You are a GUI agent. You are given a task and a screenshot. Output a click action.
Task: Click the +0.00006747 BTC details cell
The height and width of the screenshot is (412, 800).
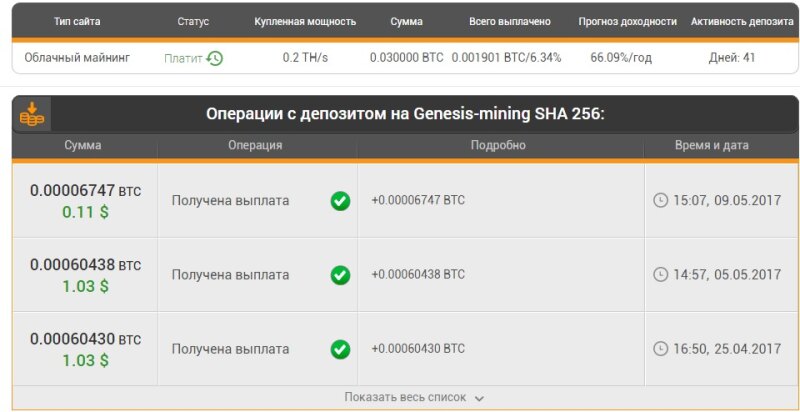418,200
